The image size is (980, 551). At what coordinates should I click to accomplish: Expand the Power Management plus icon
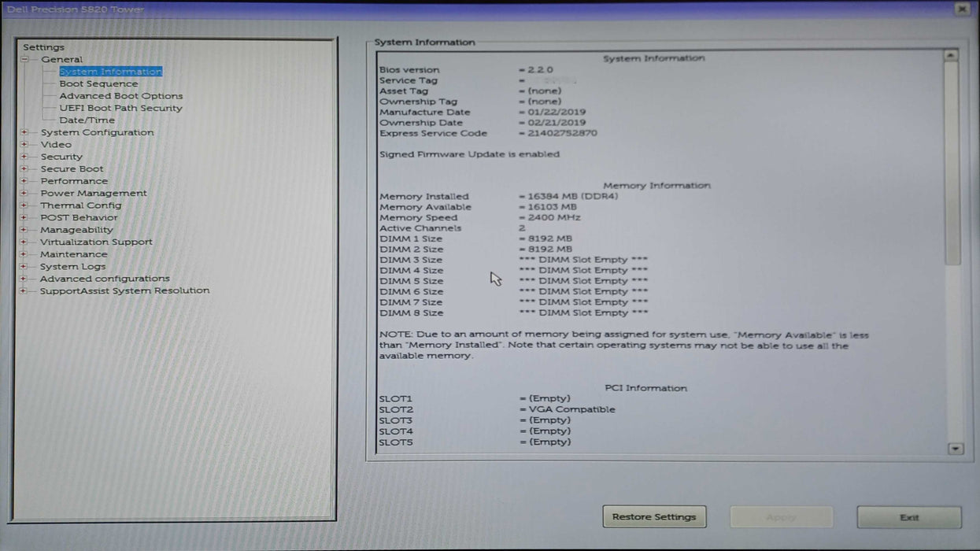pos(24,194)
